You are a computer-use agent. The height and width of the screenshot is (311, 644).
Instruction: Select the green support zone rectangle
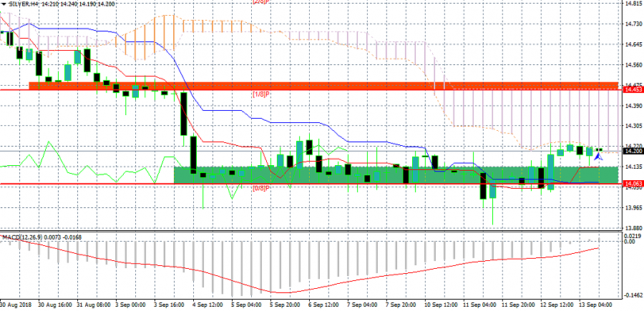[x=395, y=174]
